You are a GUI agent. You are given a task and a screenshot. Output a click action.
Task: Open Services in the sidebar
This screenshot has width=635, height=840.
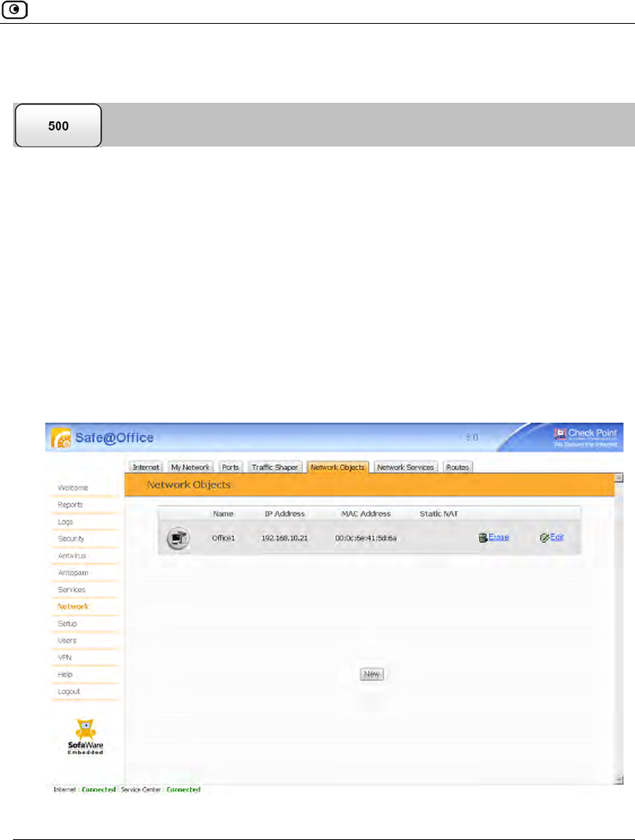[71, 590]
